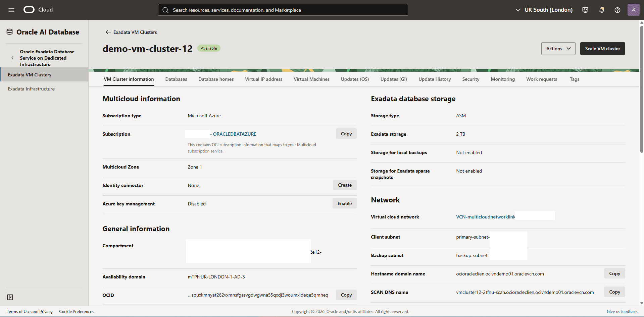Click the search resources input field
Image resolution: width=644 pixels, height=317 pixels.
[x=283, y=10]
